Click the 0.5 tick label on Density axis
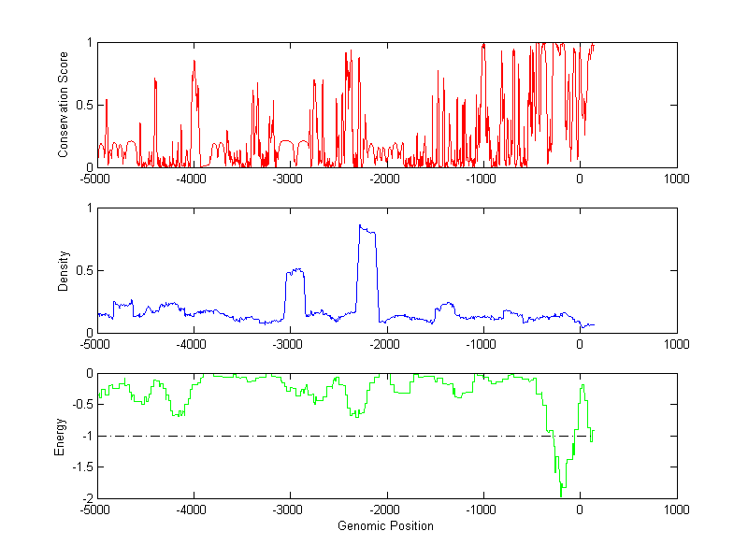Viewport: 748px width, 560px height. (x=84, y=270)
